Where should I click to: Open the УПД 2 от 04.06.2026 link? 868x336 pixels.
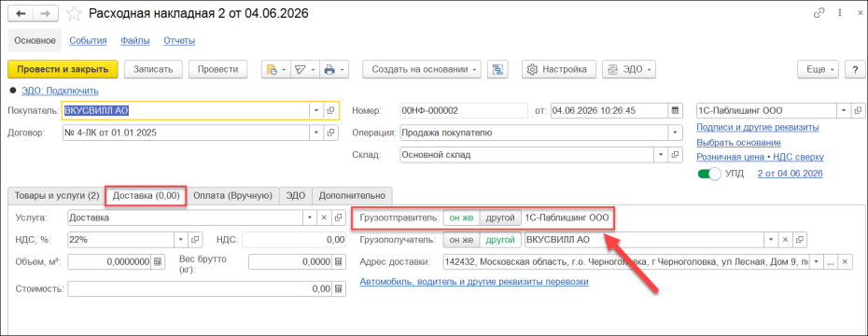pyautogui.click(x=790, y=174)
